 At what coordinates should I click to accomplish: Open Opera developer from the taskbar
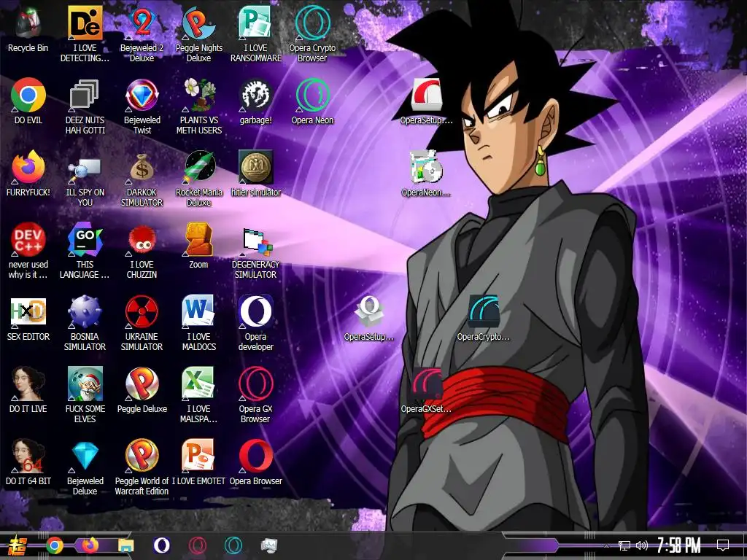(x=161, y=545)
